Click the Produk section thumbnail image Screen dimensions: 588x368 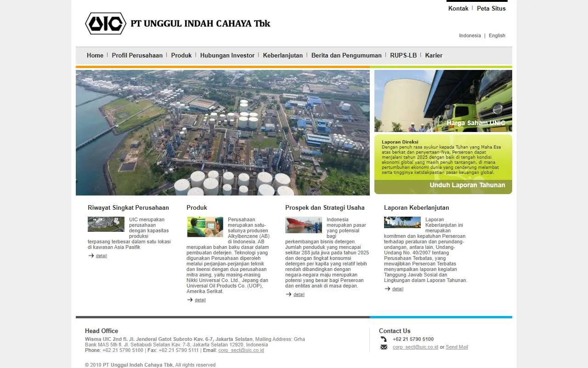[205, 227]
